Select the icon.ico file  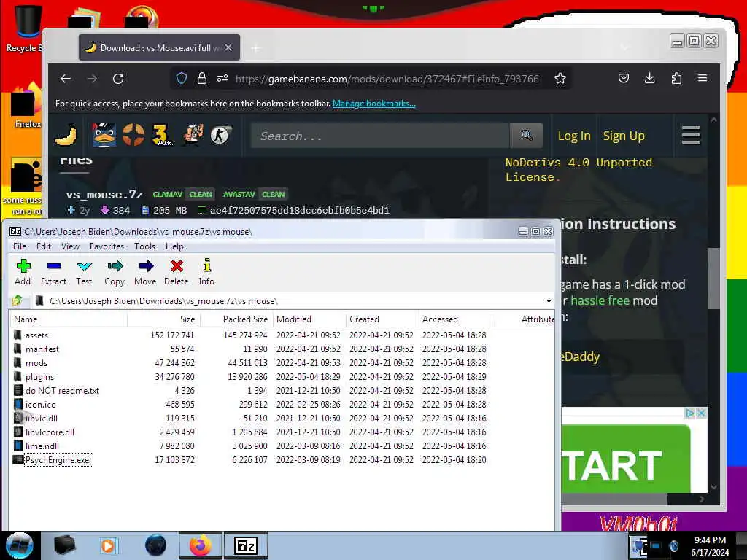[x=41, y=404]
